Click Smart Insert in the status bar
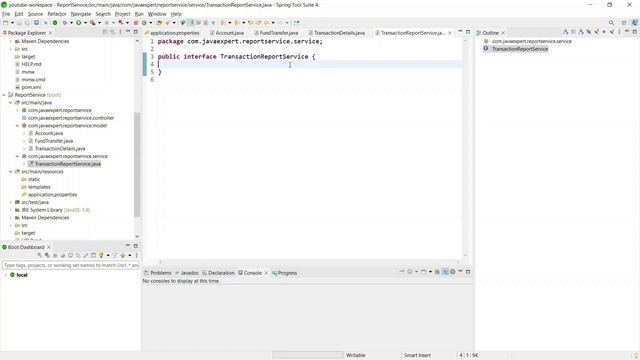The image size is (640, 360). pyautogui.click(x=417, y=356)
